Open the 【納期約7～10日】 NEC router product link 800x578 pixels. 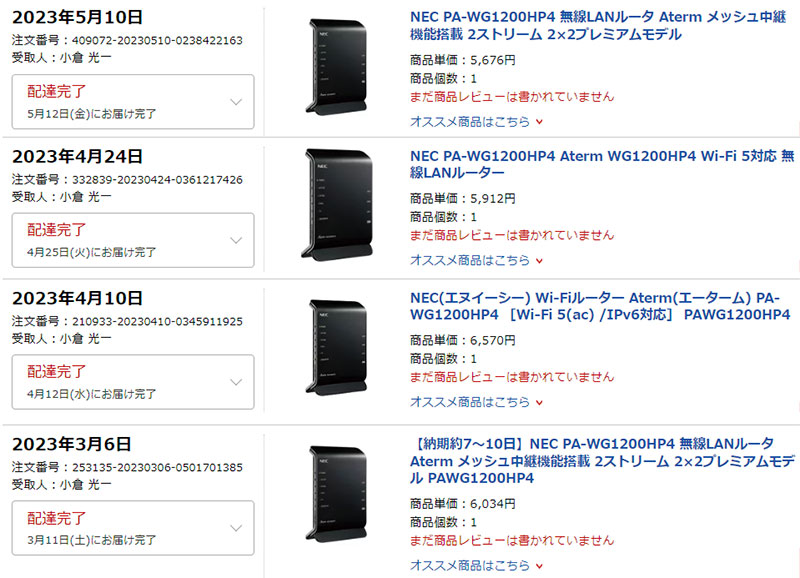(602, 461)
